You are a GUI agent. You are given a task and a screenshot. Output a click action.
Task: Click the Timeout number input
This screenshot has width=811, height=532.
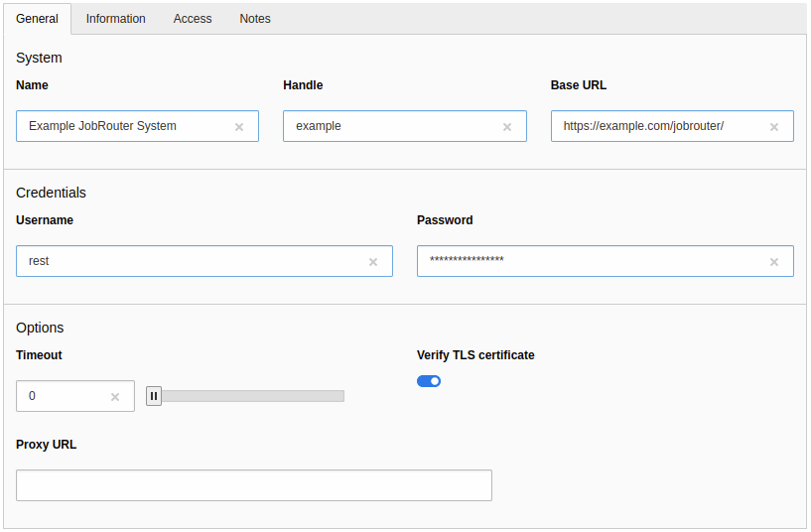pyautogui.click(x=62, y=396)
